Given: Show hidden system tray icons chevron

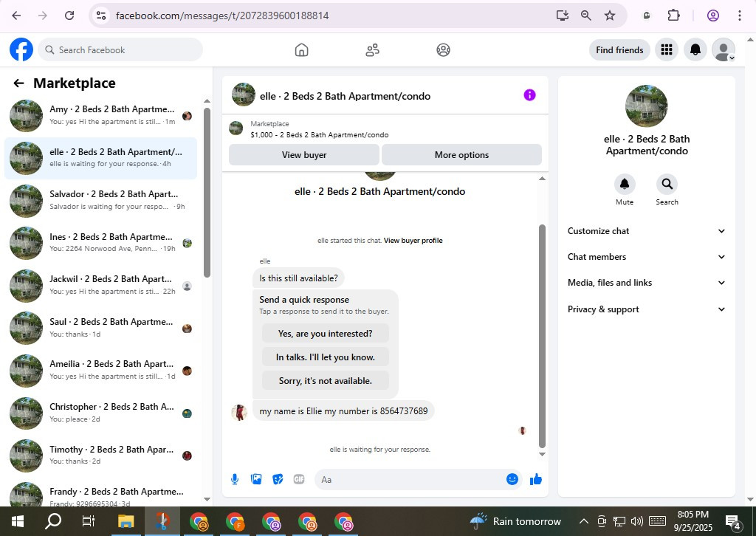Looking at the screenshot, I should [x=583, y=521].
